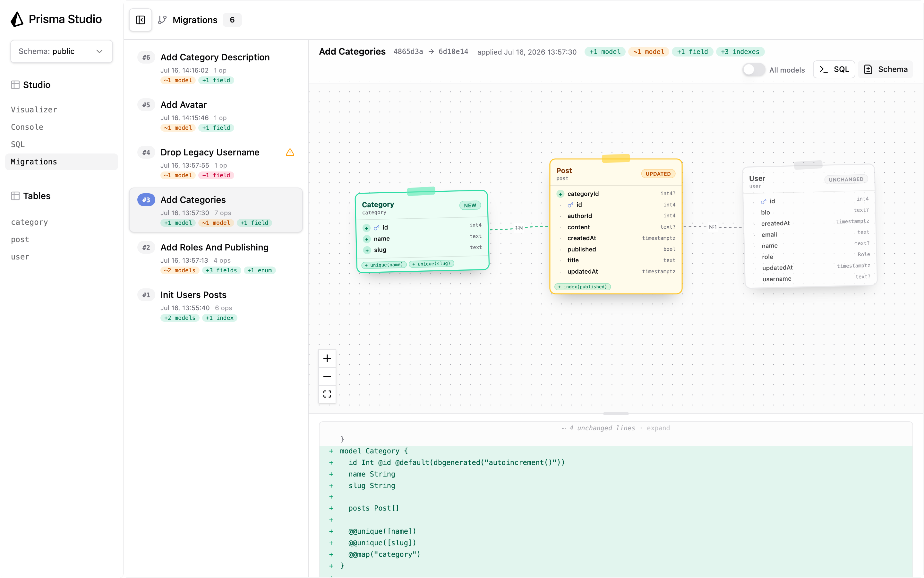Image resolution: width=924 pixels, height=578 pixels.
Task: Click the Prisma logo icon
Action: pos(17,19)
